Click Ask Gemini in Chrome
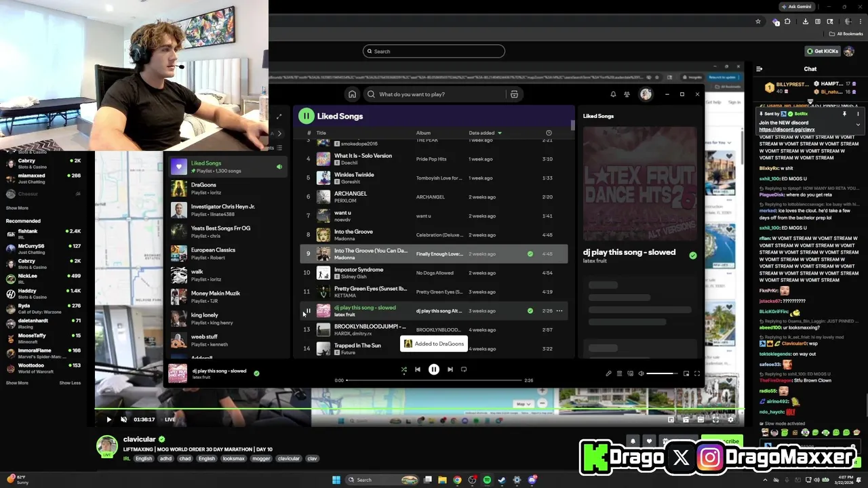 [x=798, y=6]
